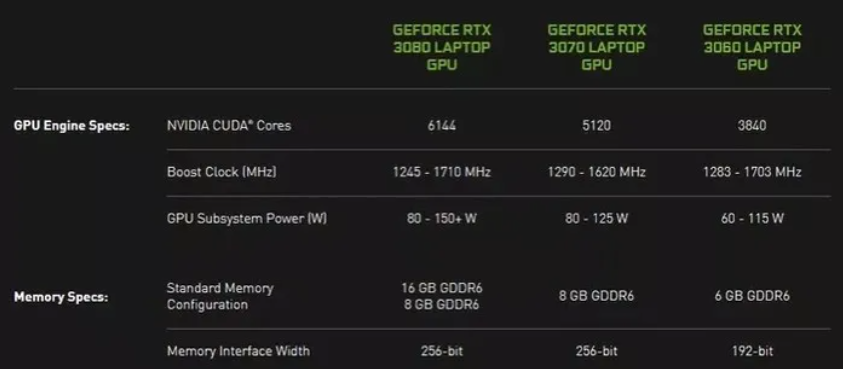
Task: Click the 16 GB GDDR6 memory value
Action: point(442,288)
